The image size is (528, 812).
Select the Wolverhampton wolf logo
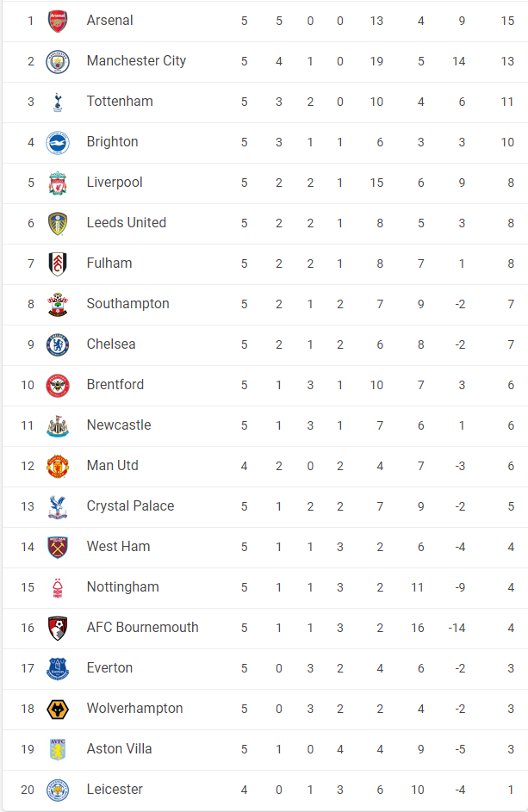(x=57, y=709)
